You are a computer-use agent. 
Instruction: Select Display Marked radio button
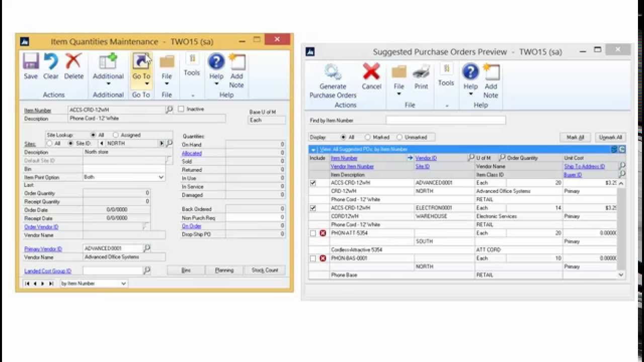(368, 137)
